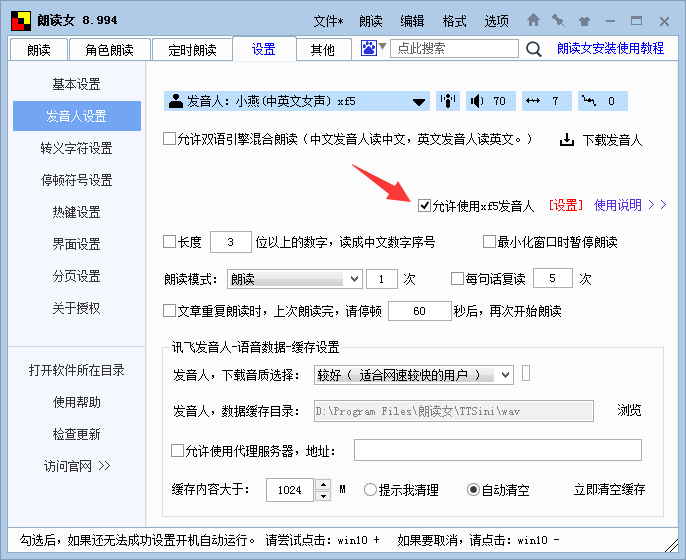Open the 编辑 menu
This screenshot has height=560, width=686.
[x=412, y=21]
